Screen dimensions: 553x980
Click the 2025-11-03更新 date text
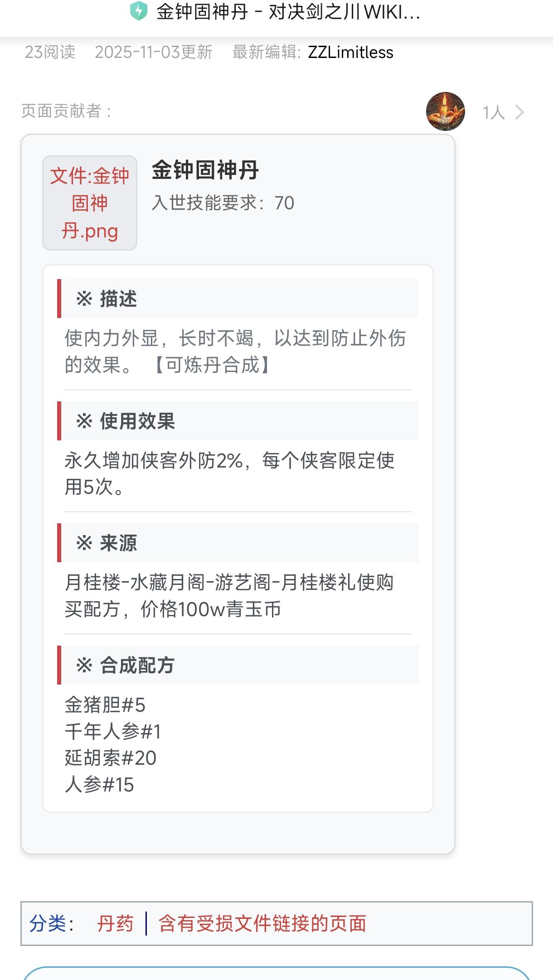153,53
